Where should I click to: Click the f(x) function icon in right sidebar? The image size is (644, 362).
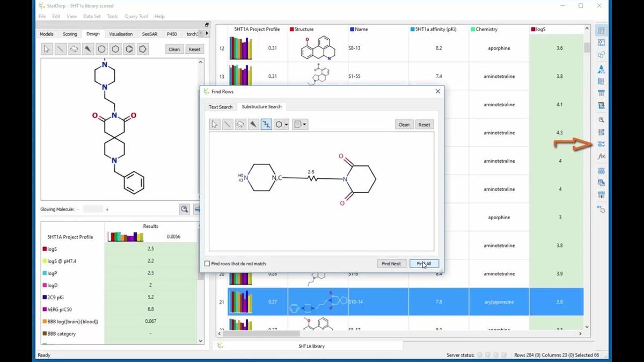[601, 156]
